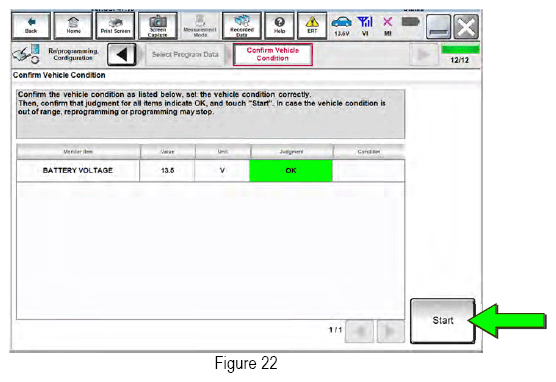Click the battery status icon
The width and height of the screenshot is (556, 382).
pyautogui.click(x=411, y=22)
